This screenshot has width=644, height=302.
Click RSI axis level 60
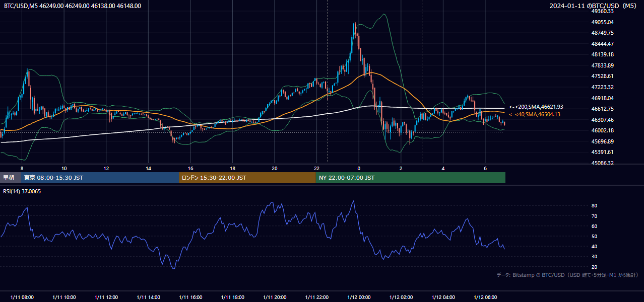pos(594,226)
